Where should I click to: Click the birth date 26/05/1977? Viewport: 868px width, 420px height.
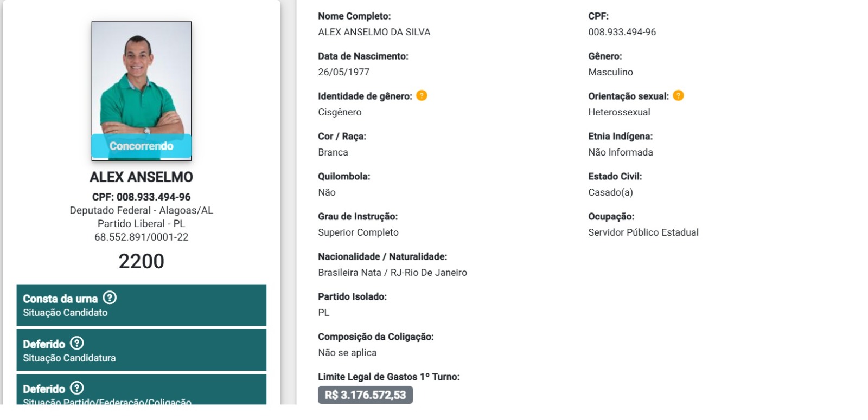343,72
